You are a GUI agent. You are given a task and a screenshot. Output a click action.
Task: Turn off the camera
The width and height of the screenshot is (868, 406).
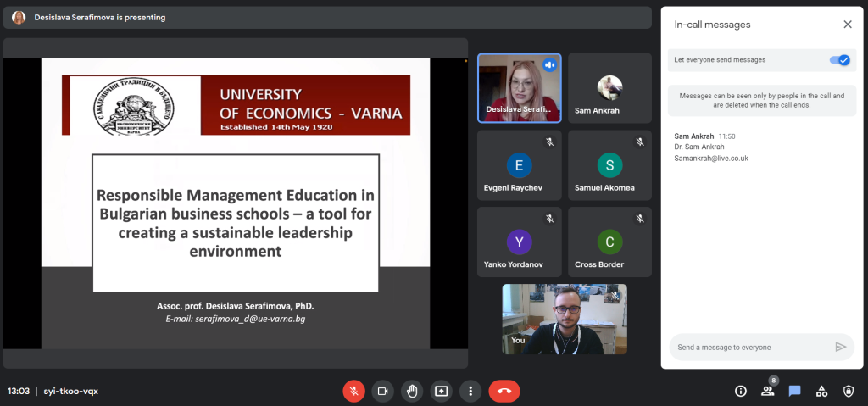pyautogui.click(x=382, y=391)
